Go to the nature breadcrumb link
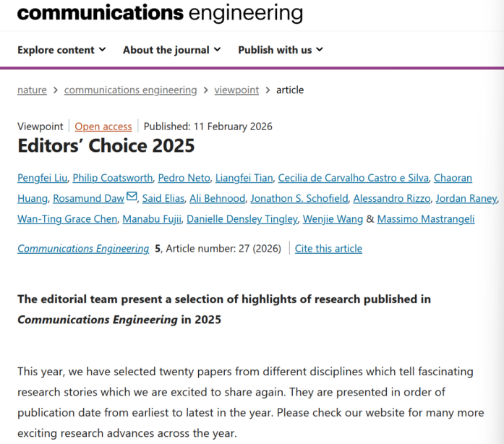504x444 pixels. pyautogui.click(x=32, y=90)
